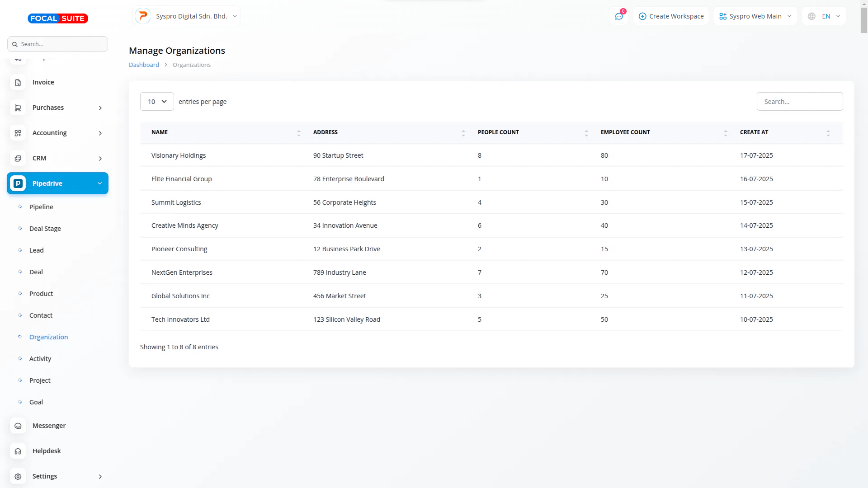Viewport: 868px width, 488px height.
Task: Select Deal Stage in Pipedrive menu
Action: pos(45,229)
